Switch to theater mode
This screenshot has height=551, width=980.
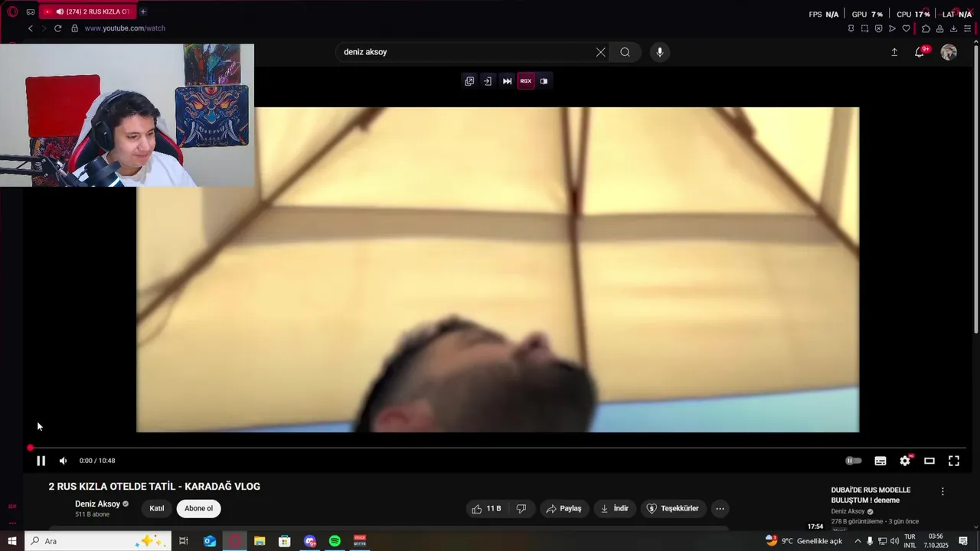coord(929,461)
